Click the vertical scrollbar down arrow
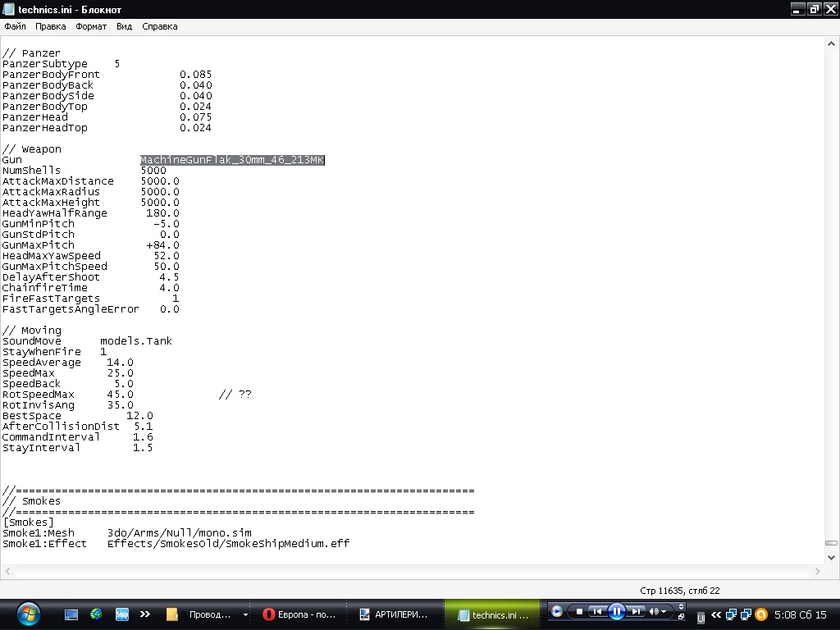The width and height of the screenshot is (840, 630). (831, 557)
